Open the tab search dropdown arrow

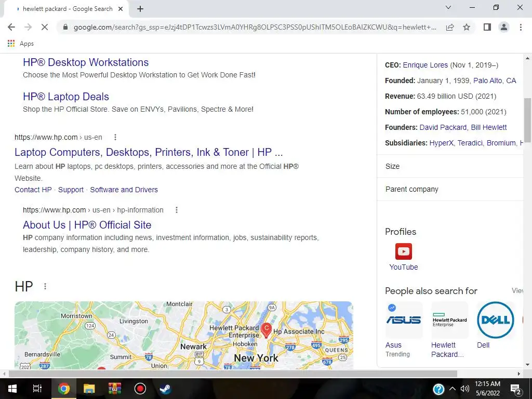click(448, 7)
